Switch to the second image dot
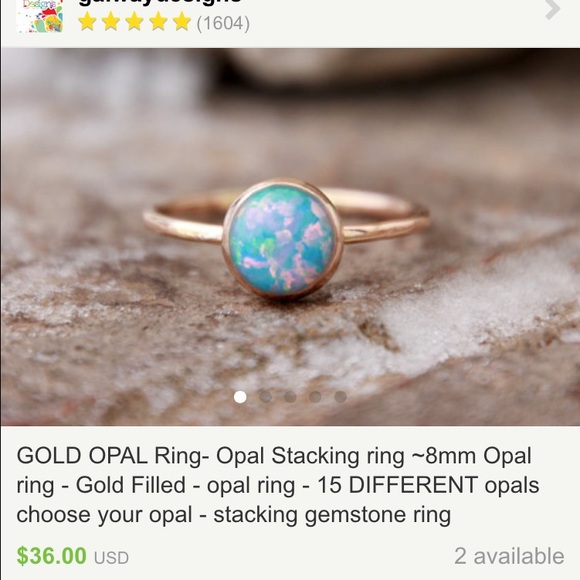Screen dimensions: 580x580 point(265,397)
